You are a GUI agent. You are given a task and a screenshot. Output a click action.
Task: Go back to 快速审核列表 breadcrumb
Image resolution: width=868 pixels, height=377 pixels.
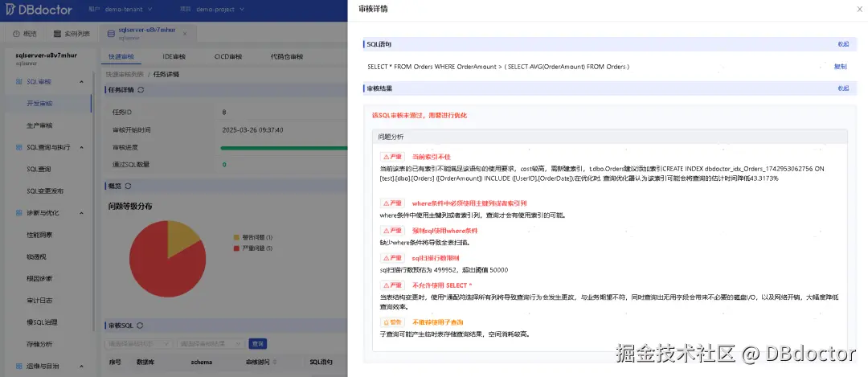(x=125, y=74)
